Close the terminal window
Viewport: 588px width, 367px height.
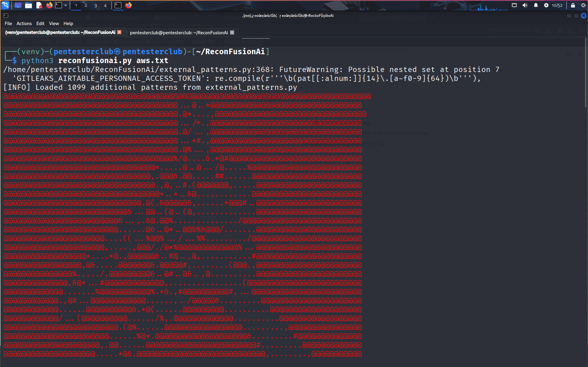pos(584,16)
